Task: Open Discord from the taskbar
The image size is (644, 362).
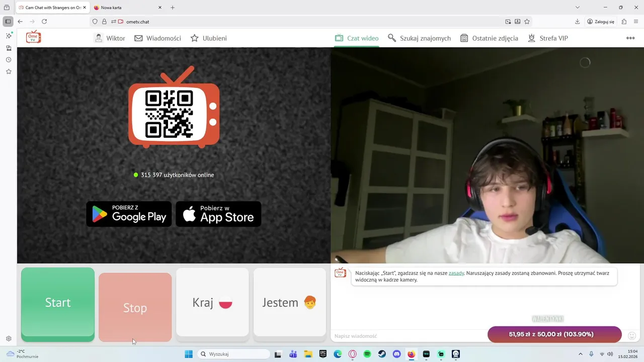Action: coord(396,354)
